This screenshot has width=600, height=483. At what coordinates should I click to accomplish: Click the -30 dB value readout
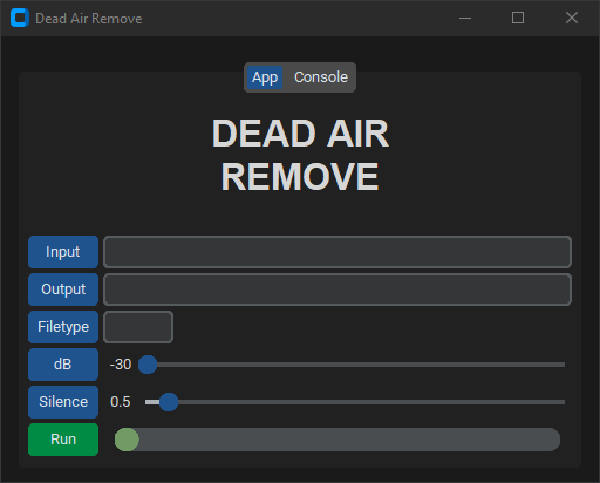tap(121, 364)
